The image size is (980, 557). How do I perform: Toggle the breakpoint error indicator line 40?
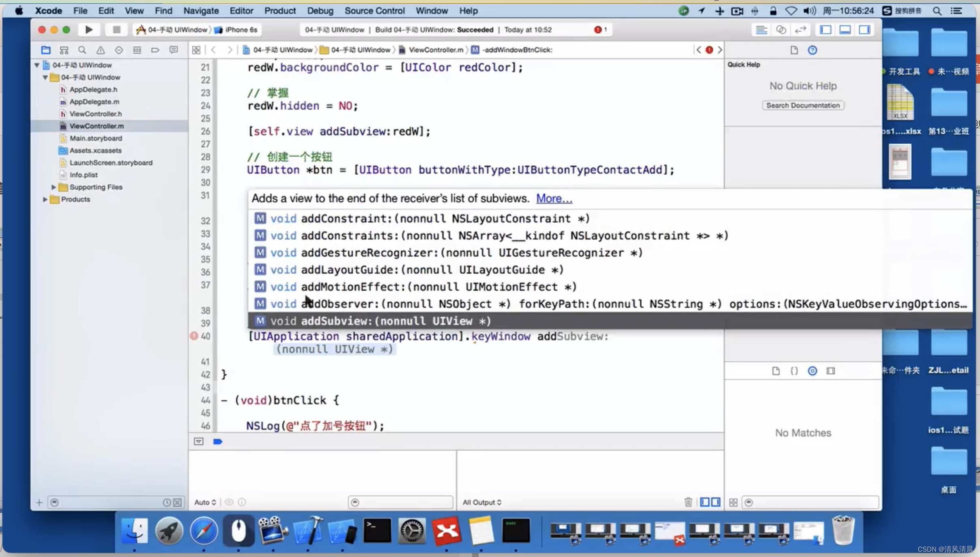click(195, 336)
